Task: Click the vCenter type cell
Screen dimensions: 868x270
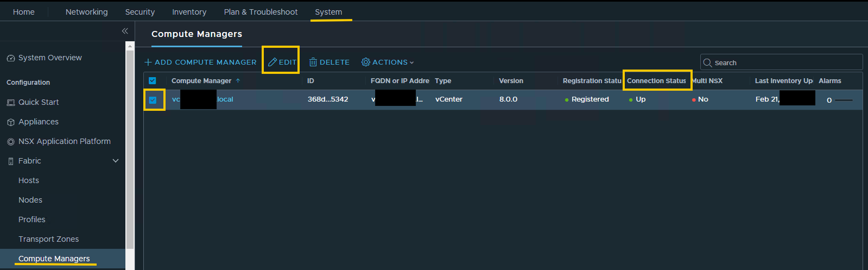Action: coord(449,99)
